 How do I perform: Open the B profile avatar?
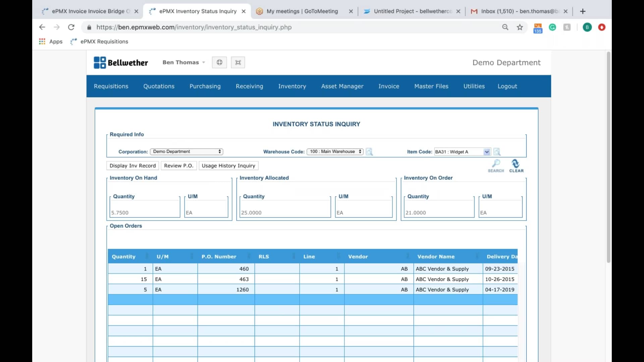[x=587, y=27]
